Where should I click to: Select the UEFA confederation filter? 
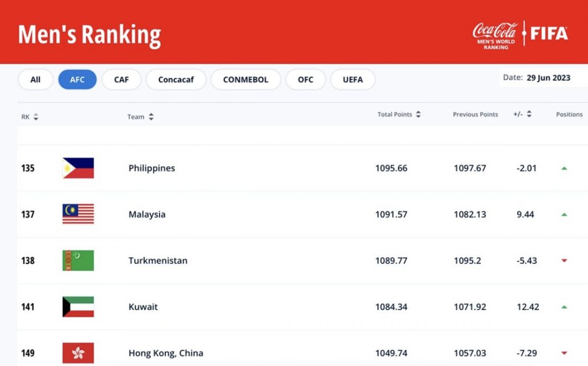click(352, 80)
